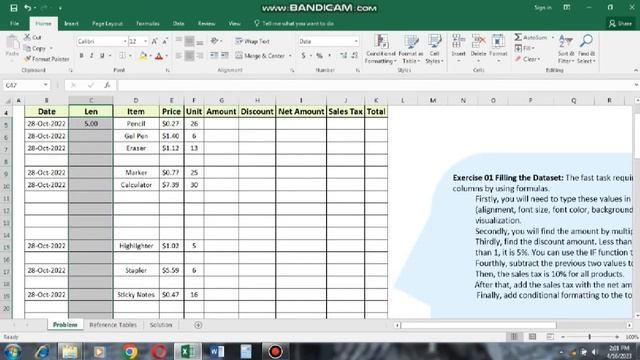Toggle Italic formatting
640x360 pixels.
click(x=91, y=56)
